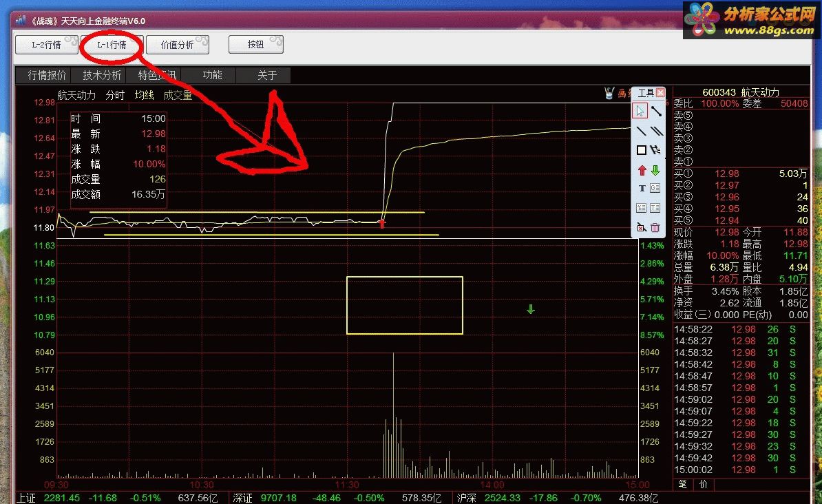
Task: Open the L-2行情 button
Action: 47,45
